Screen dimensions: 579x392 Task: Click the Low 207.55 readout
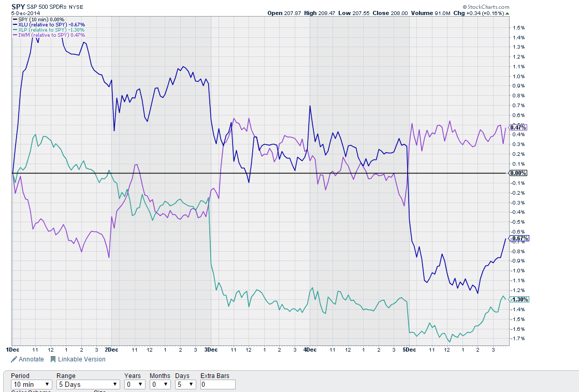[354, 13]
